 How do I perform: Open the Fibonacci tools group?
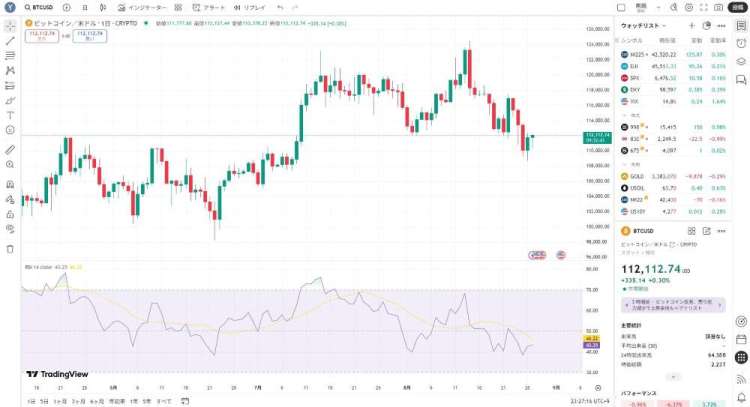pos(10,56)
